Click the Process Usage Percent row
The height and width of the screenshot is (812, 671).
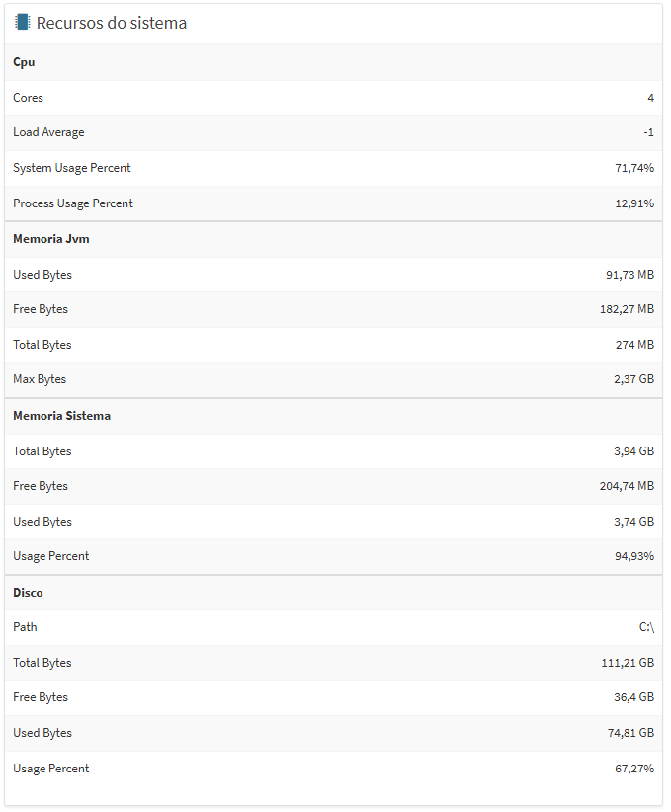[334, 203]
